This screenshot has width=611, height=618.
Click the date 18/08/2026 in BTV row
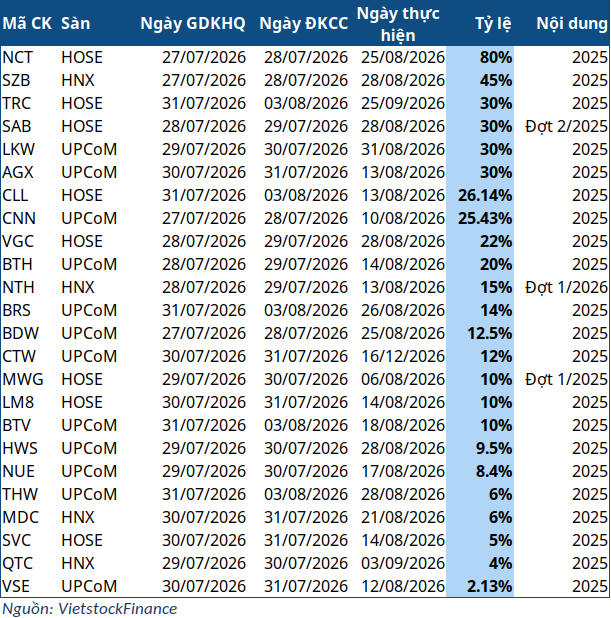click(x=403, y=425)
